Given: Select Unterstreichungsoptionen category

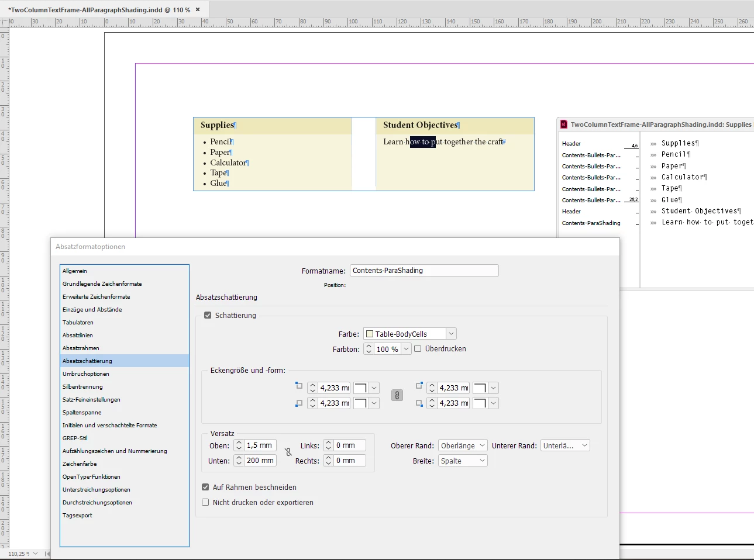Looking at the screenshot, I should 125,490.
